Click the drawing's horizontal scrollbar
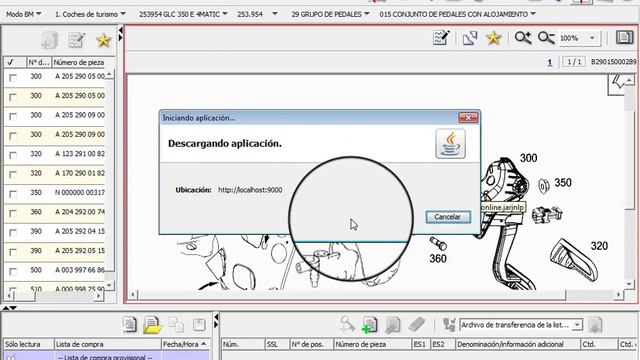This screenshot has height=360, width=640. click(x=352, y=294)
